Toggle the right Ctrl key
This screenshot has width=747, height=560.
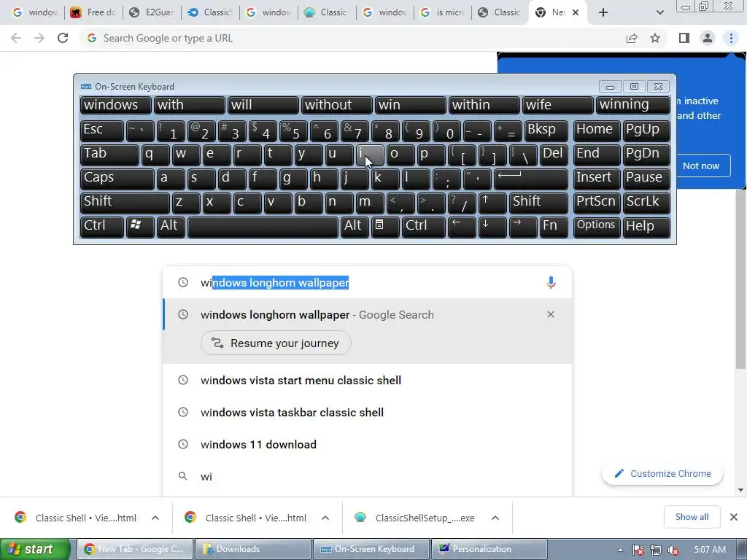point(424,226)
